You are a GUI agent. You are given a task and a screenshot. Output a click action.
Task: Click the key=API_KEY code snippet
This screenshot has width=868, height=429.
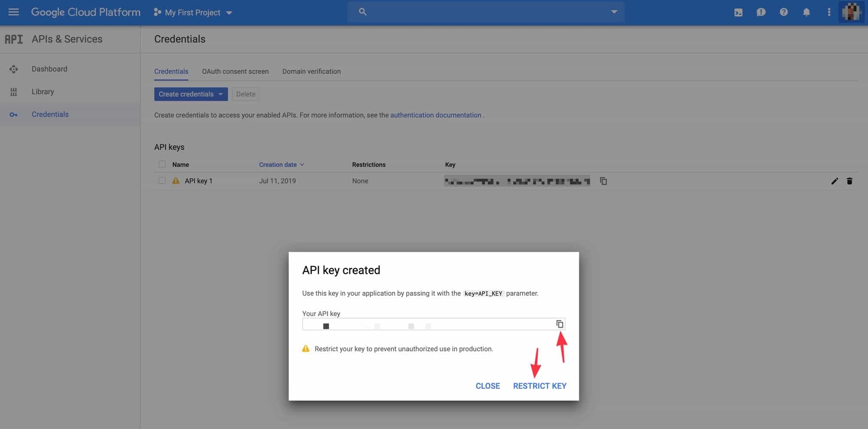point(483,294)
